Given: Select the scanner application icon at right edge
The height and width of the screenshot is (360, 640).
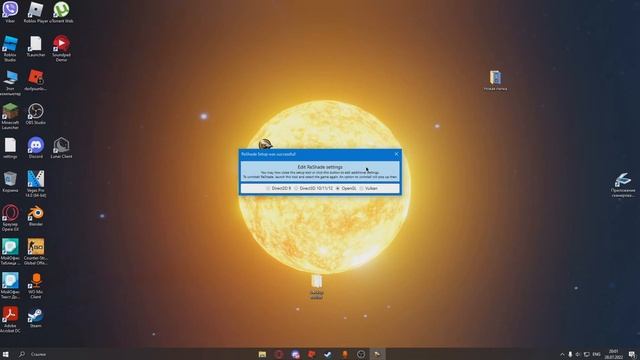Looking at the screenshot, I should coord(623,185).
